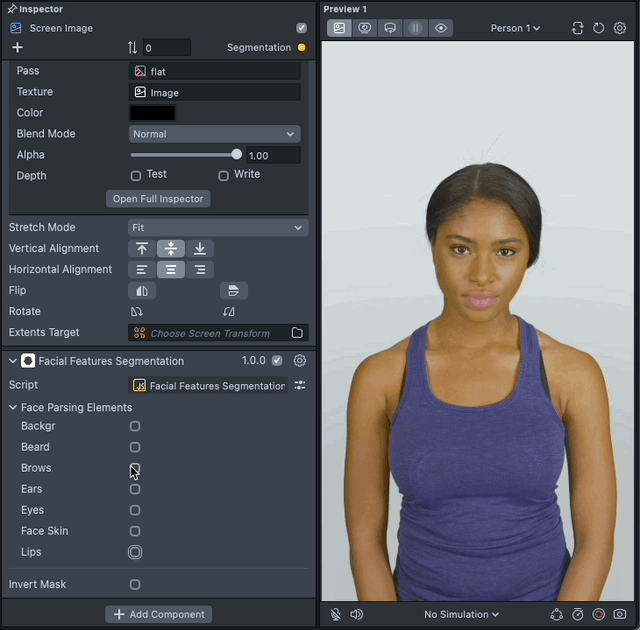The image size is (640, 630).
Task: Align the image to the top vertically
Action: coord(142,248)
